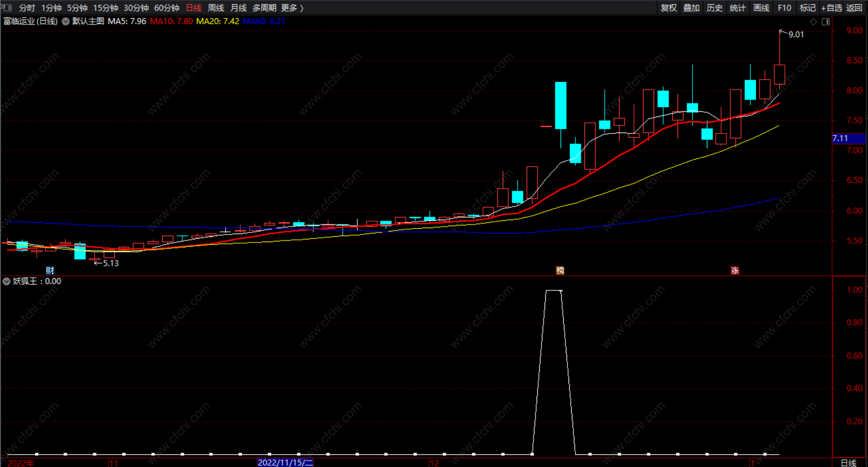Click the 7.11 current price tag on axis

(x=849, y=138)
